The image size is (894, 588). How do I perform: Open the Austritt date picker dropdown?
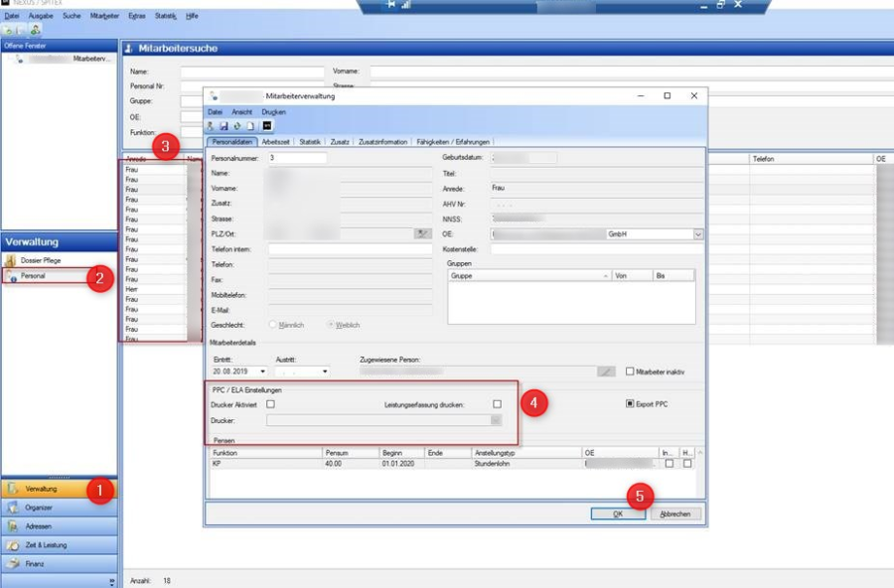point(324,371)
